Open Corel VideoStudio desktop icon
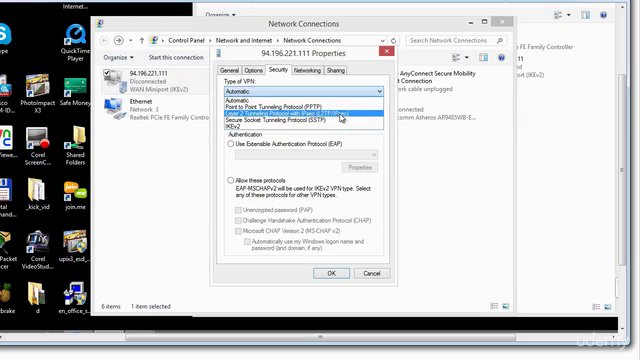 (38, 250)
